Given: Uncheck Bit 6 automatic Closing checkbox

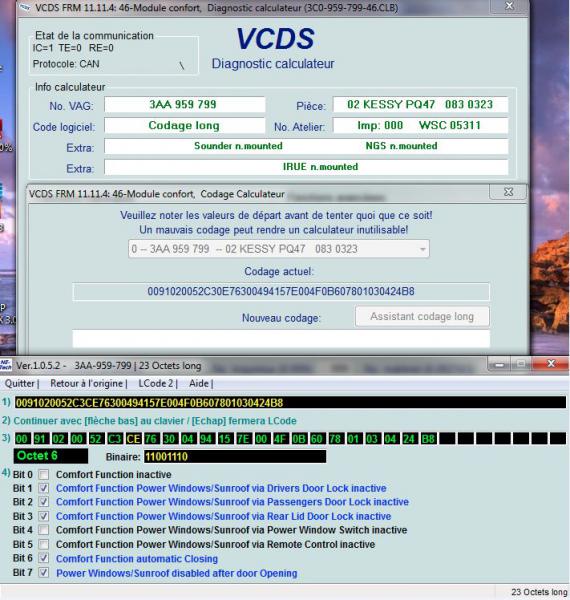Looking at the screenshot, I should (x=44, y=558).
